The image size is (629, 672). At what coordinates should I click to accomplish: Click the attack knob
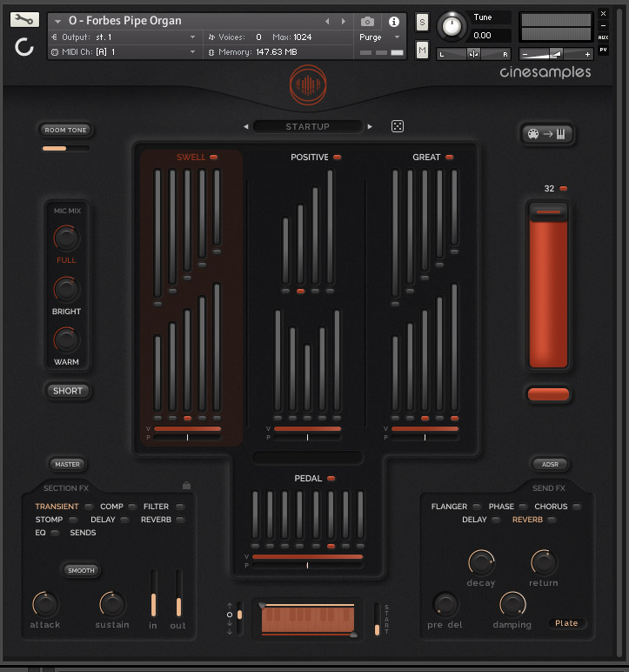45,604
